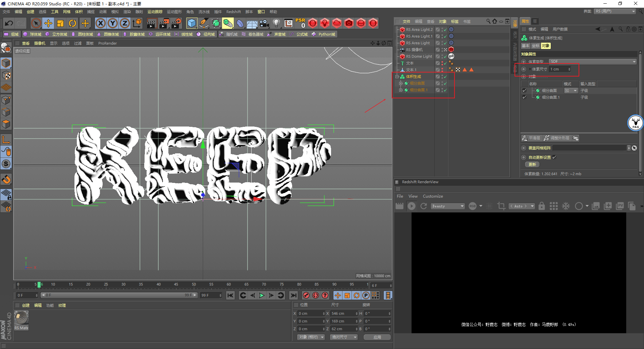Click frame 50 on the timeline
644x349 pixels.
click(194, 285)
